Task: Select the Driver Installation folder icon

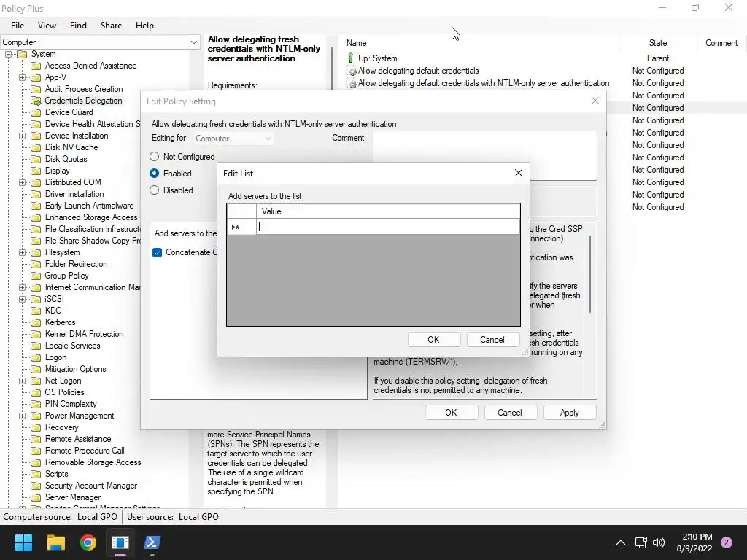Action: click(36, 194)
